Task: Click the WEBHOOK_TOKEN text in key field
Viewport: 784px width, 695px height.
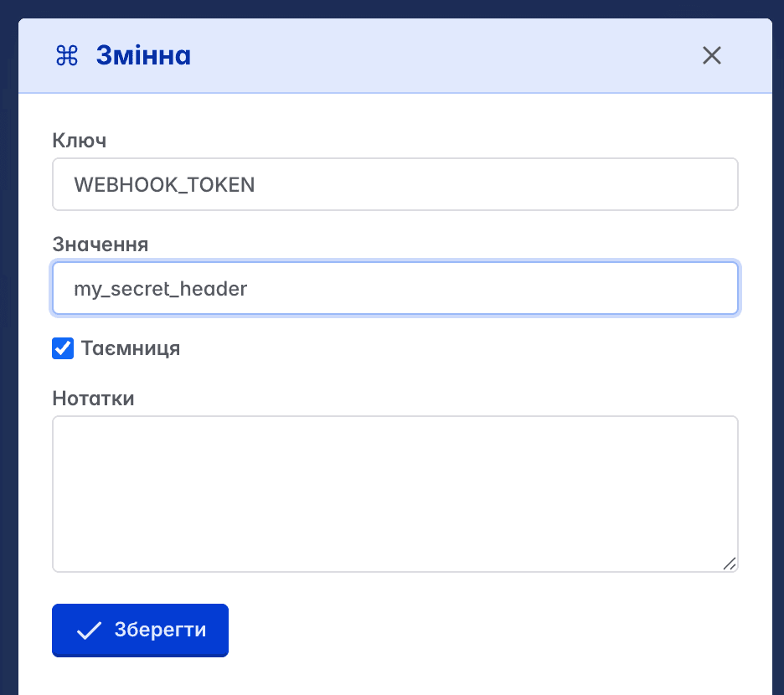Action: 164,185
